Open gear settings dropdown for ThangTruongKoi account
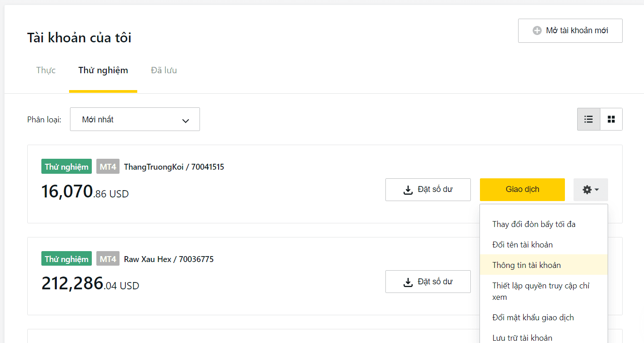This screenshot has height=343, width=644. pyautogui.click(x=591, y=190)
